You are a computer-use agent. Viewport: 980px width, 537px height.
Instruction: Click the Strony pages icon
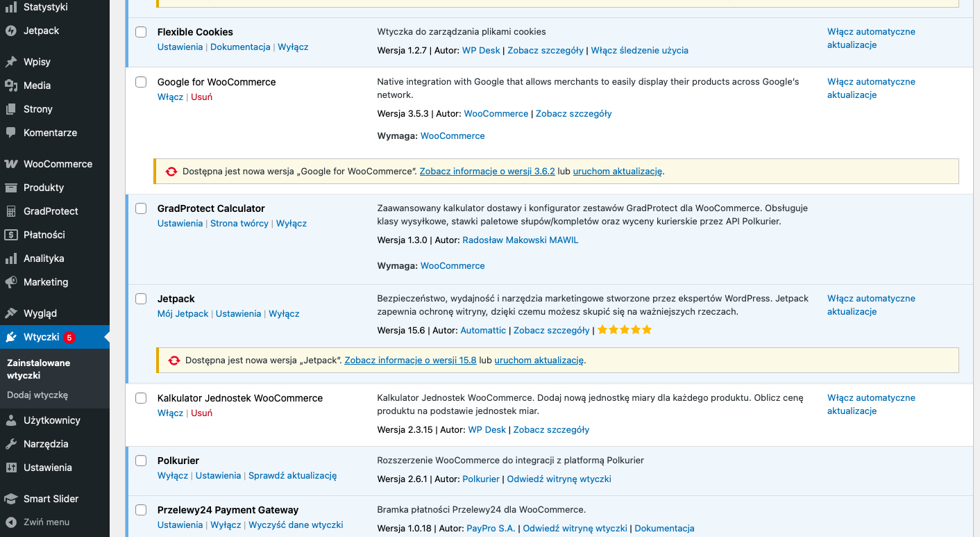(x=11, y=109)
